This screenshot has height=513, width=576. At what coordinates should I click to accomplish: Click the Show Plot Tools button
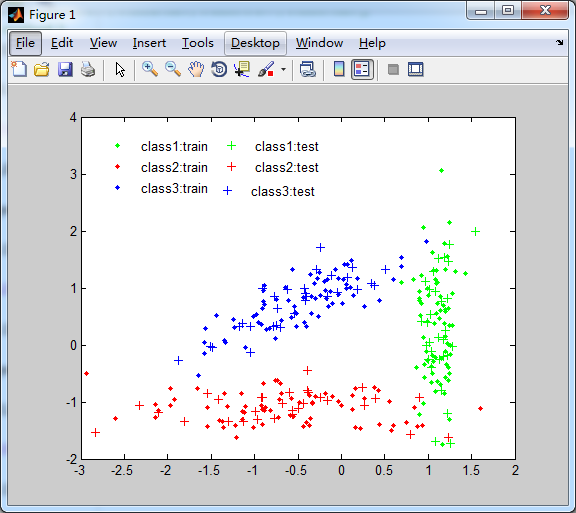416,69
